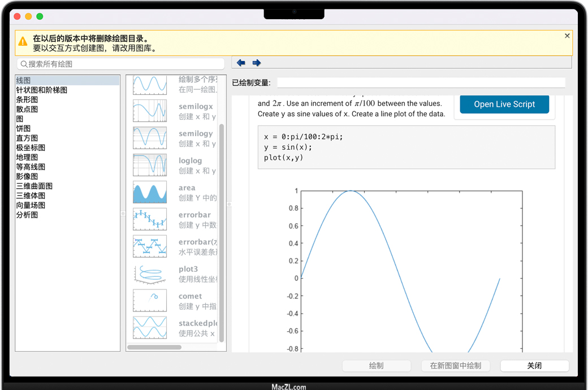Click the warning triangle icon
The image size is (588, 390).
[x=23, y=42]
